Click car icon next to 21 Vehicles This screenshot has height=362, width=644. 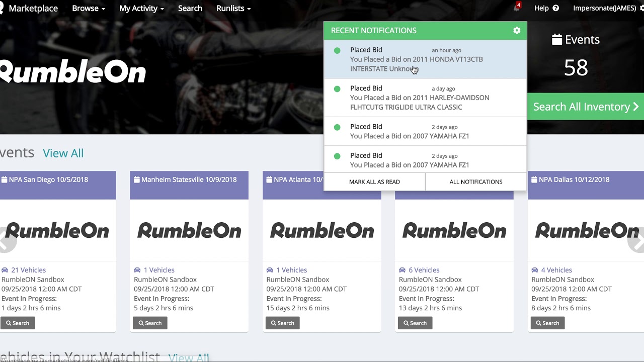click(x=5, y=270)
